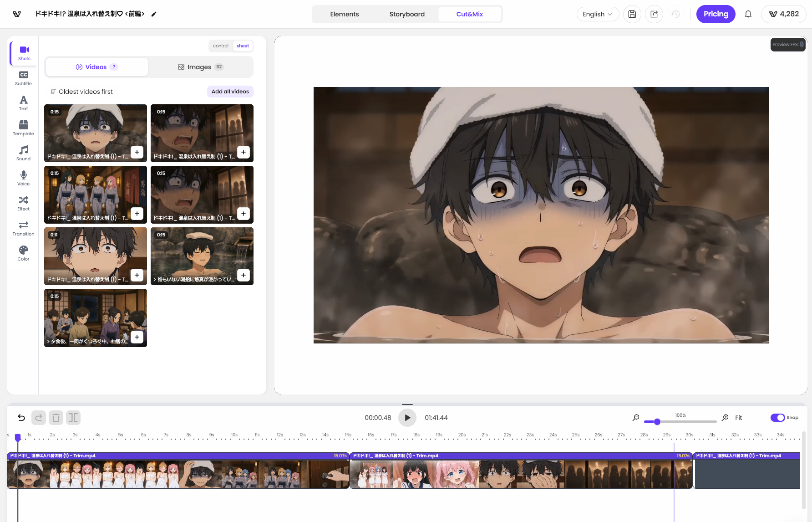This screenshot has width=812, height=522.
Task: Click the project title text
Action: pos(90,14)
